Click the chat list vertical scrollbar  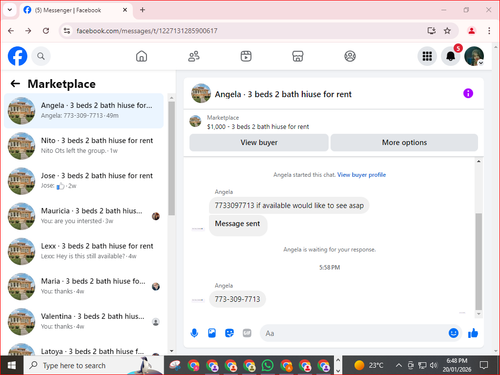click(171, 158)
